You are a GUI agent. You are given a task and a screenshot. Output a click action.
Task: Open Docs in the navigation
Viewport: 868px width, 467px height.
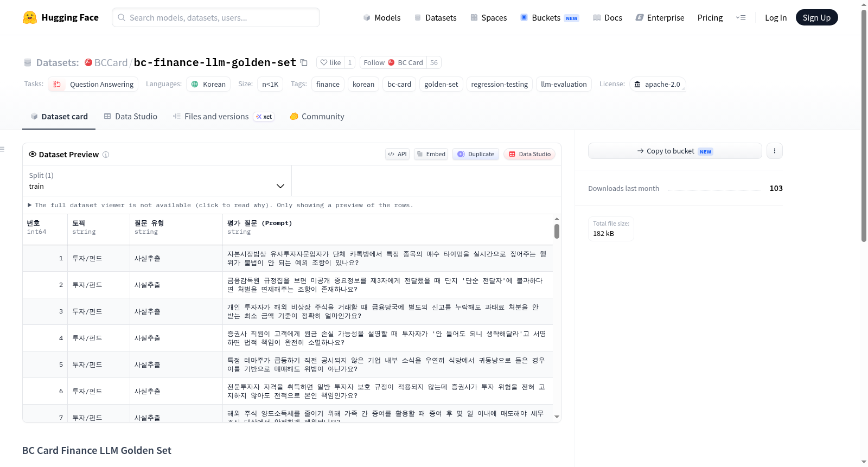(608, 18)
